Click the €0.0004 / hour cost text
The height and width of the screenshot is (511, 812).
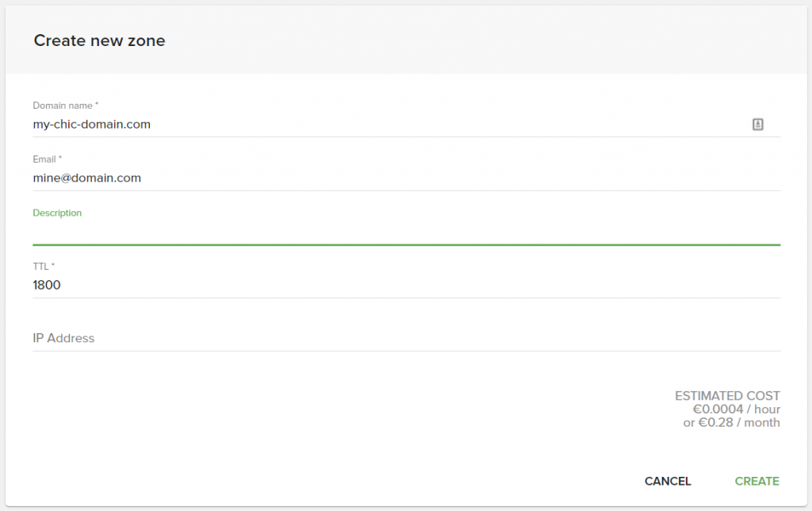pos(736,409)
